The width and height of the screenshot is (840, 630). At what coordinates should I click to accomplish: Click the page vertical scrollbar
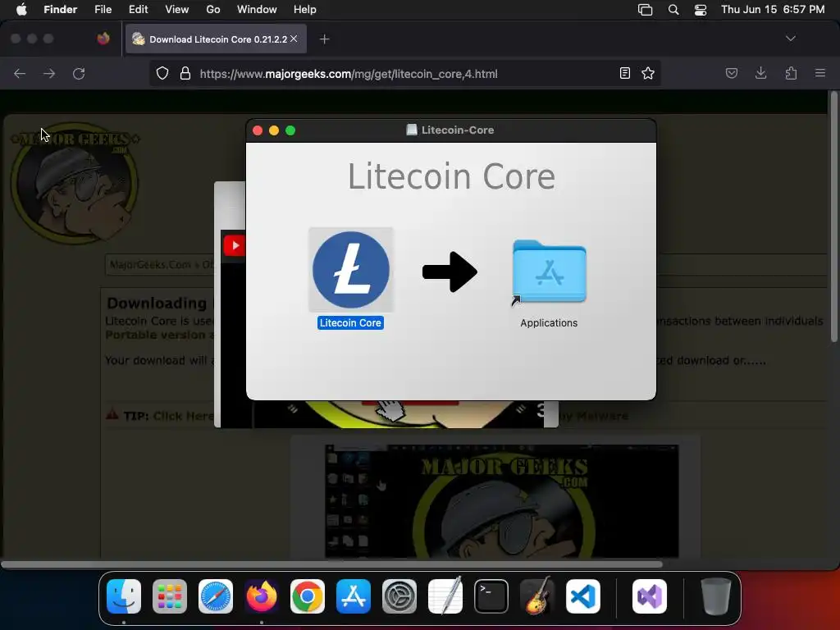coord(833,217)
